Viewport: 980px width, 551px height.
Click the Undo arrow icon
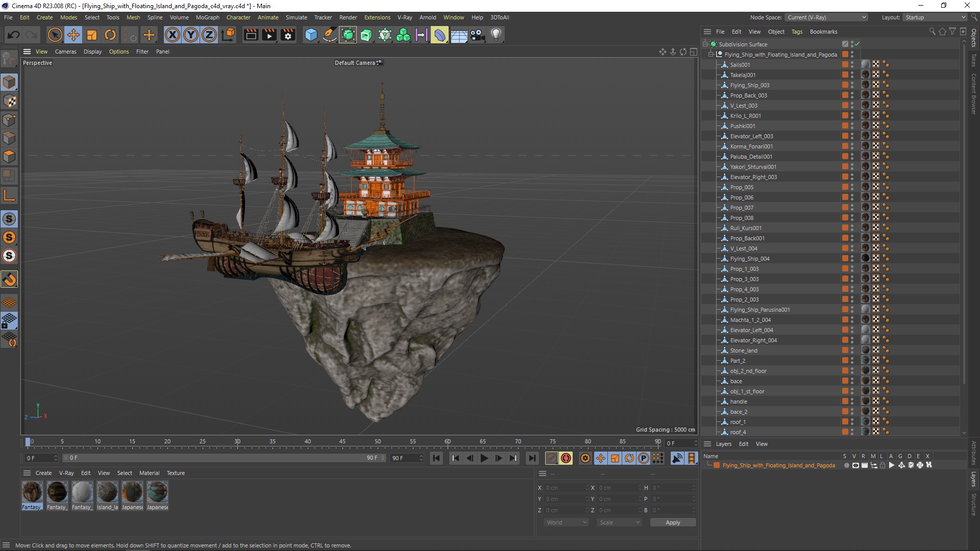point(14,35)
